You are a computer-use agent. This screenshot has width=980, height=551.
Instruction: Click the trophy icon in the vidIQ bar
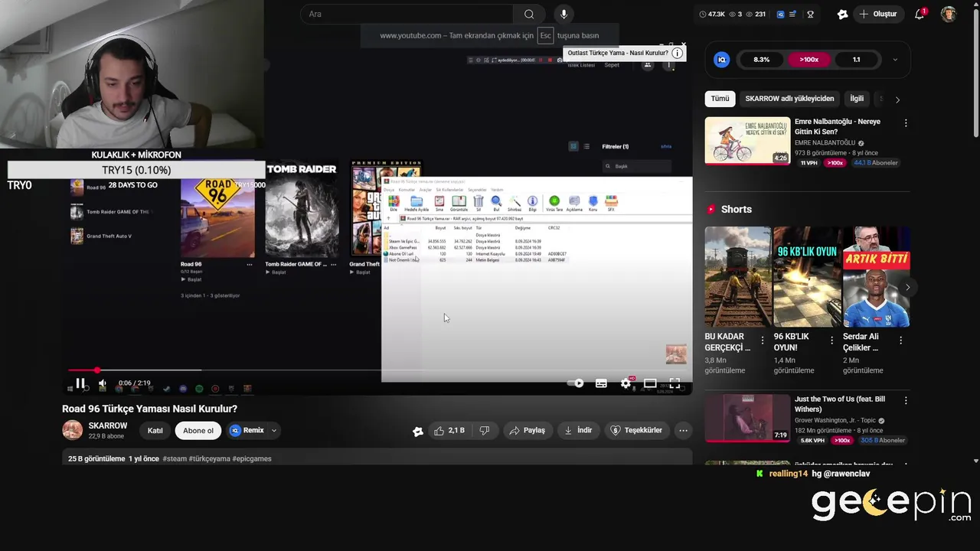tap(810, 14)
